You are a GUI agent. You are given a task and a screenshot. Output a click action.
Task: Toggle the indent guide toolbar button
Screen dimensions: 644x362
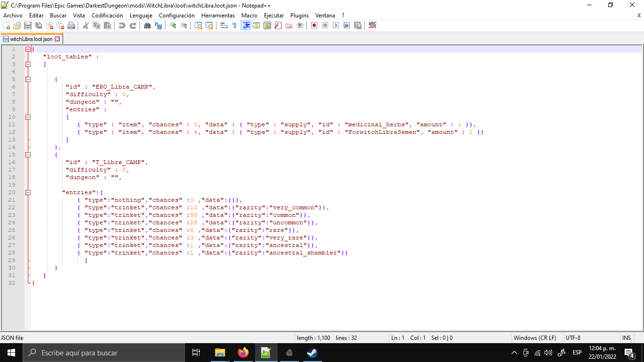pyautogui.click(x=246, y=25)
